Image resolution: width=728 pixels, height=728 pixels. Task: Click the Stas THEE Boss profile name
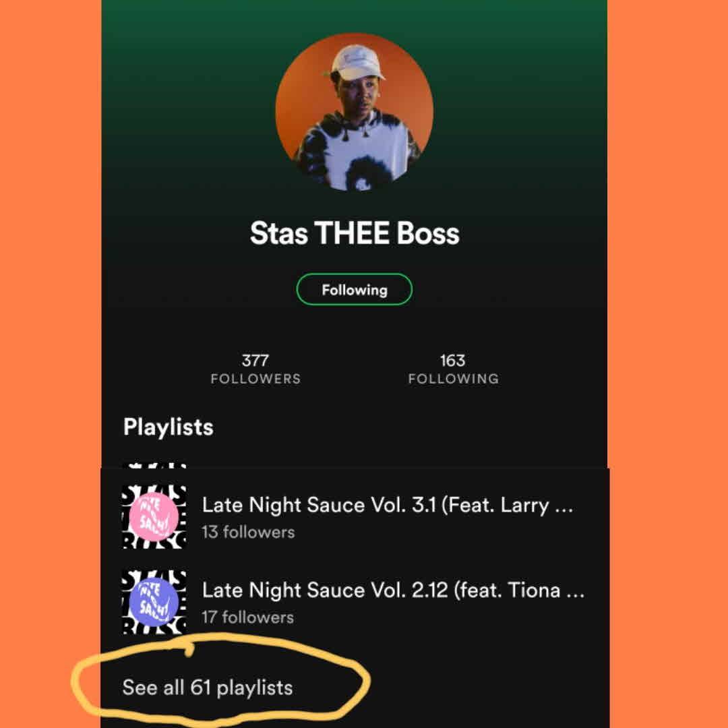pyautogui.click(x=355, y=233)
